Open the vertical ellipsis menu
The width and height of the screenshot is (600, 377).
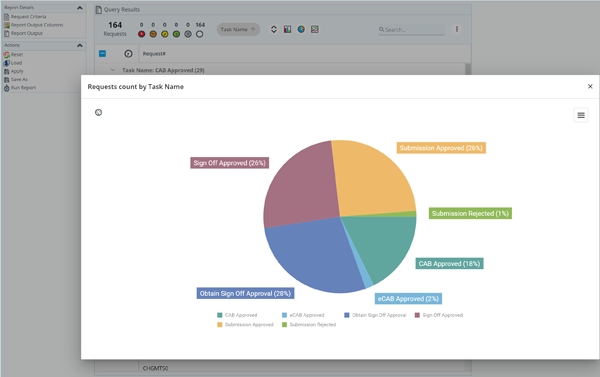pyautogui.click(x=457, y=29)
